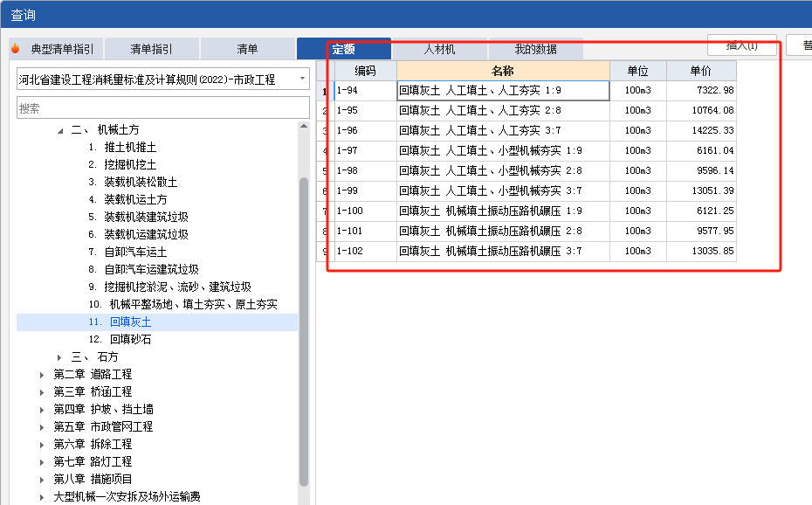Click 回填灰土 人工填土、小型机械夯实 3:7
The height and width of the screenshot is (505, 812).
(503, 191)
